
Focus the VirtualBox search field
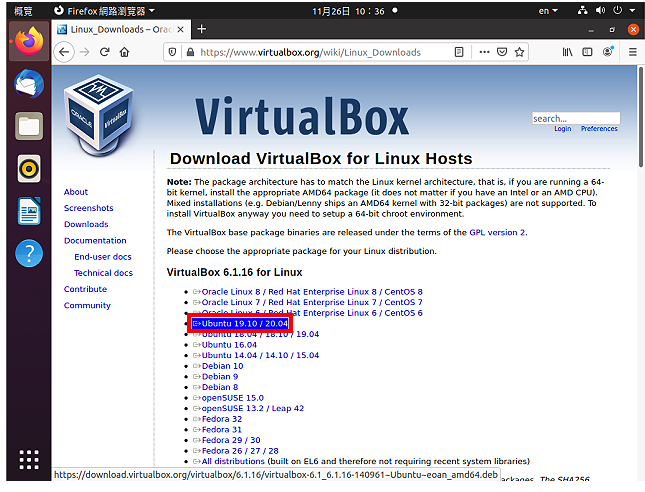tap(576, 118)
